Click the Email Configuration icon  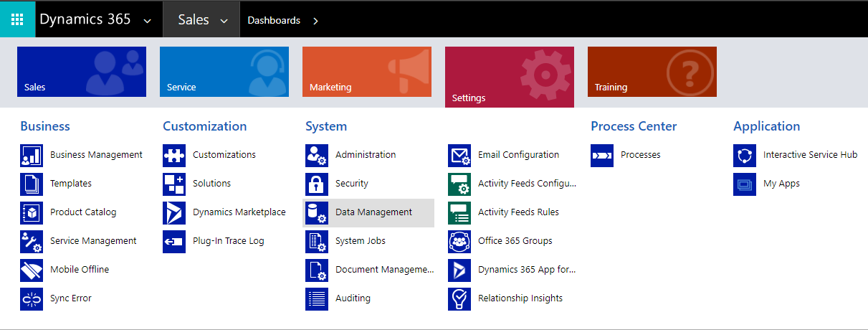click(459, 156)
